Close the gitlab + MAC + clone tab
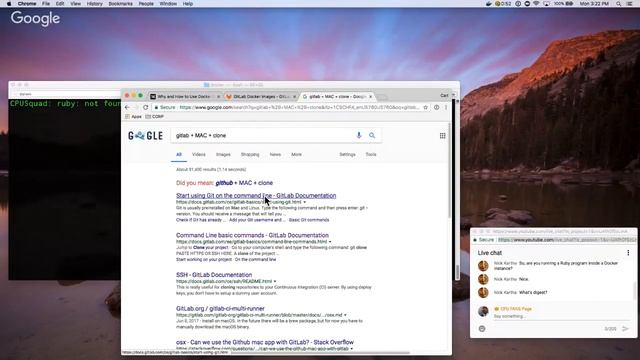Image resolution: width=640 pixels, height=360 pixels. pyautogui.click(x=370, y=97)
